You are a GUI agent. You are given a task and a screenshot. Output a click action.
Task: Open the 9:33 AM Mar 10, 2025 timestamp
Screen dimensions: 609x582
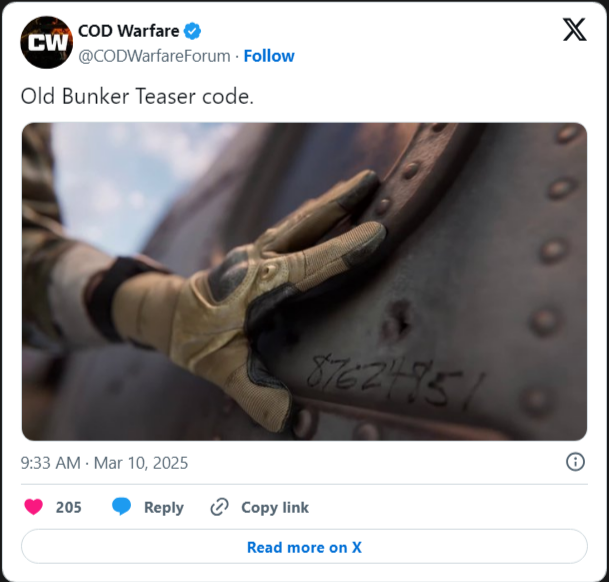click(104, 463)
